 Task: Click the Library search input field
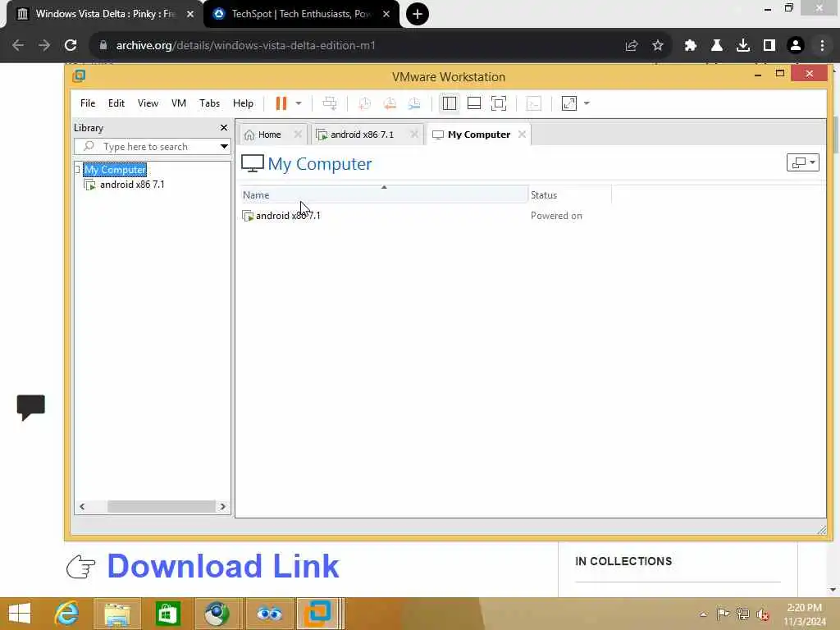click(x=146, y=147)
